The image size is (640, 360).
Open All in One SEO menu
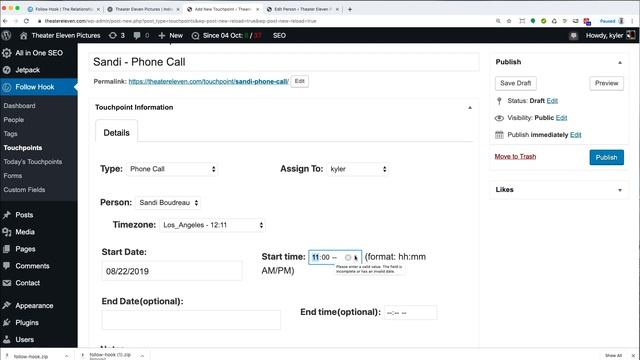pyautogui.click(x=39, y=53)
